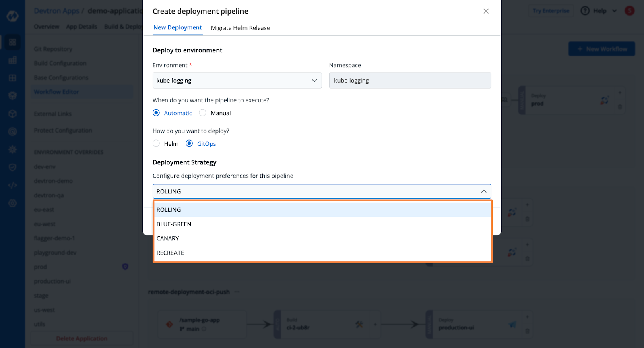Open the cube icon in sidebar
Viewport: 644px width, 348px height.
[x=12, y=114]
